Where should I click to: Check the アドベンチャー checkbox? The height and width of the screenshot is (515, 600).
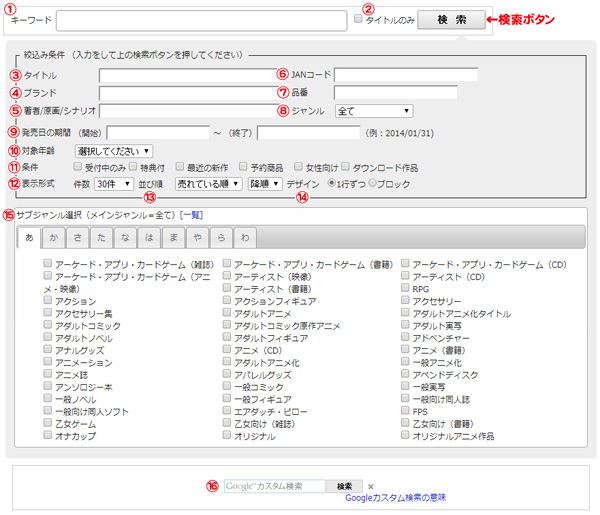point(405,336)
